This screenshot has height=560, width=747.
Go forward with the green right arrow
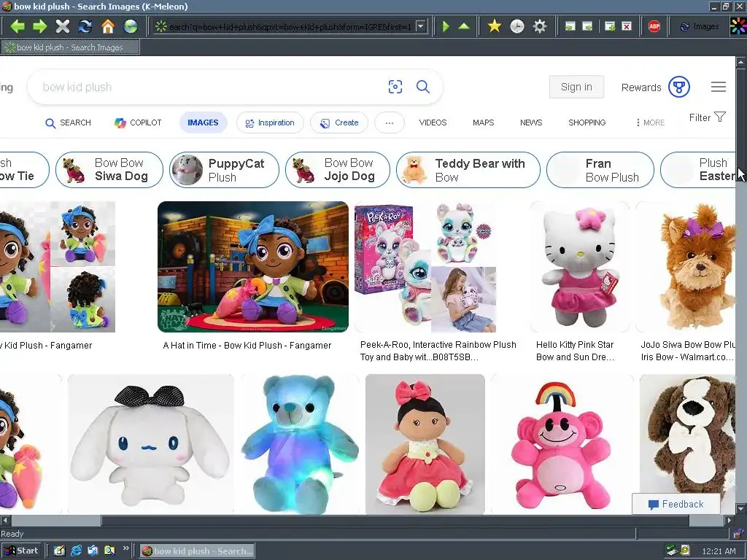point(40,26)
